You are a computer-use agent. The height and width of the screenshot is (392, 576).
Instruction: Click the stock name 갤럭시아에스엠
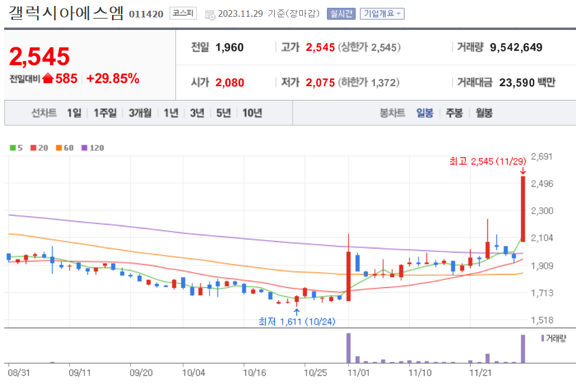(66, 13)
